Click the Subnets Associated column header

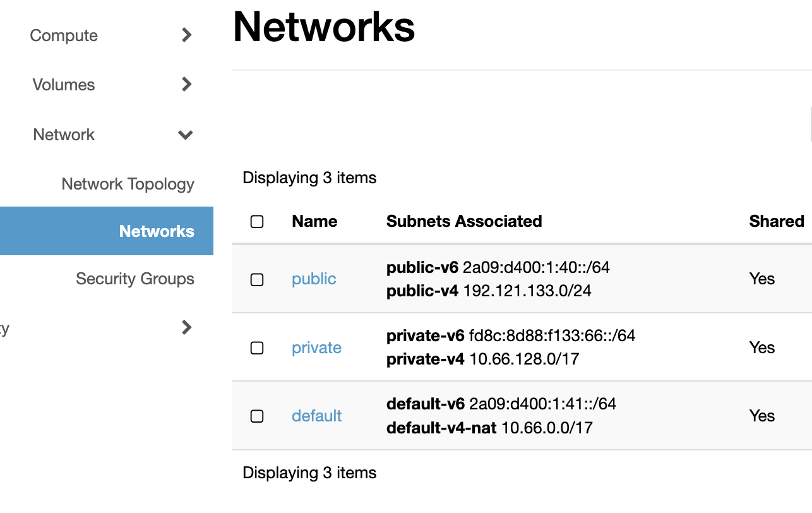coord(464,221)
